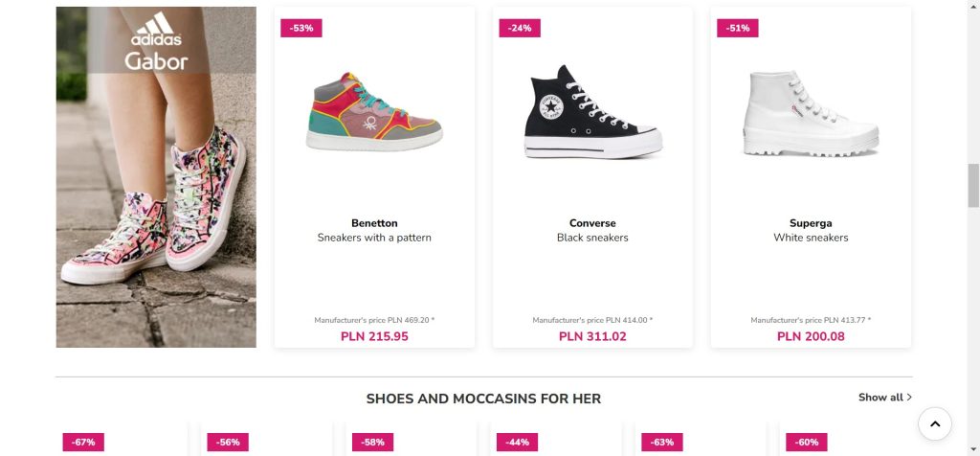Click the Show all chevron arrow
This screenshot has height=456, width=980.
click(x=909, y=398)
